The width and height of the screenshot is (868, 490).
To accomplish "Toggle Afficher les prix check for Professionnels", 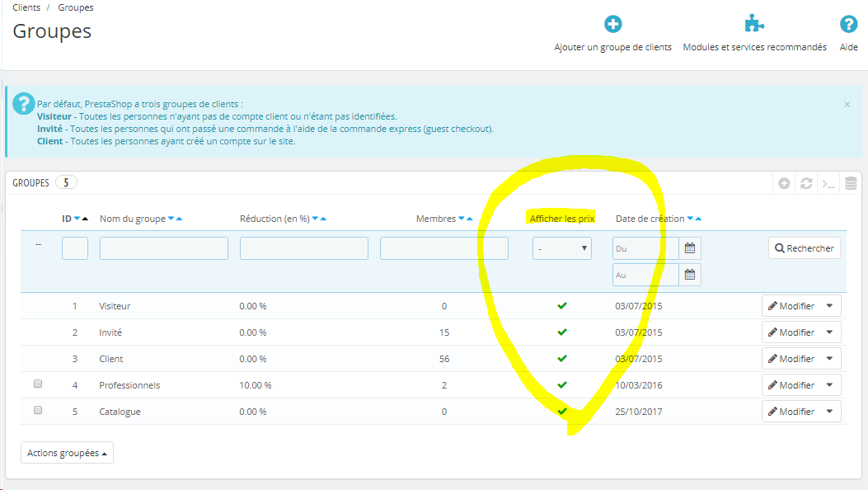I will (x=562, y=384).
